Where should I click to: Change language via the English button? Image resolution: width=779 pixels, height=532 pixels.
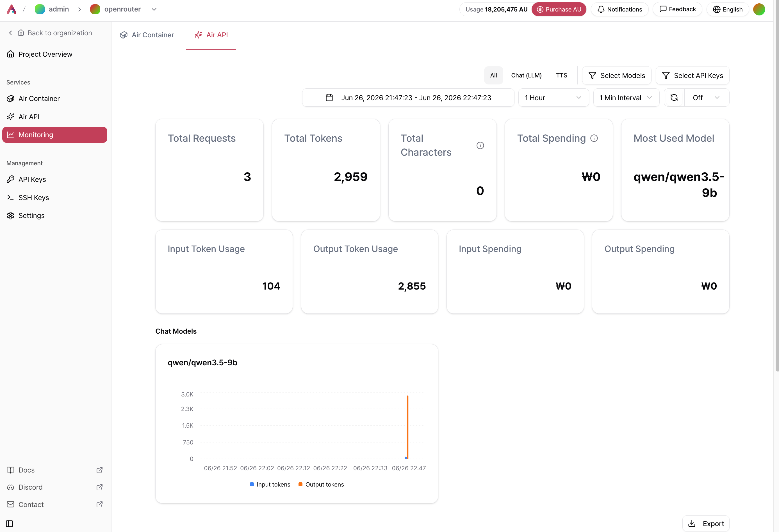click(728, 9)
